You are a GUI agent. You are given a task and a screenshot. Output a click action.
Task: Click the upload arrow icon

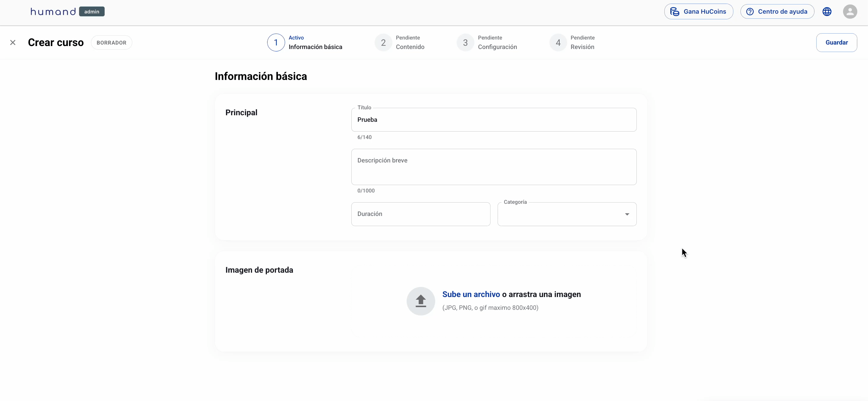click(421, 301)
